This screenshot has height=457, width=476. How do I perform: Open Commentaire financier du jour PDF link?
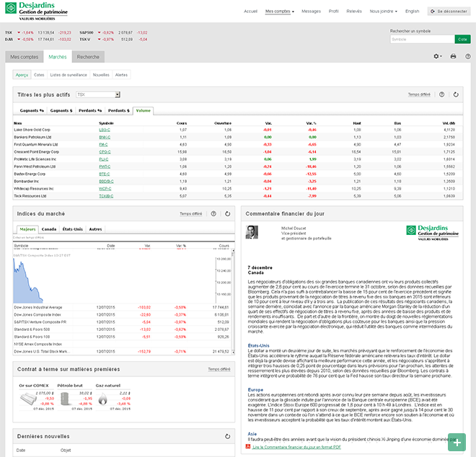pyautogui.click(x=296, y=447)
